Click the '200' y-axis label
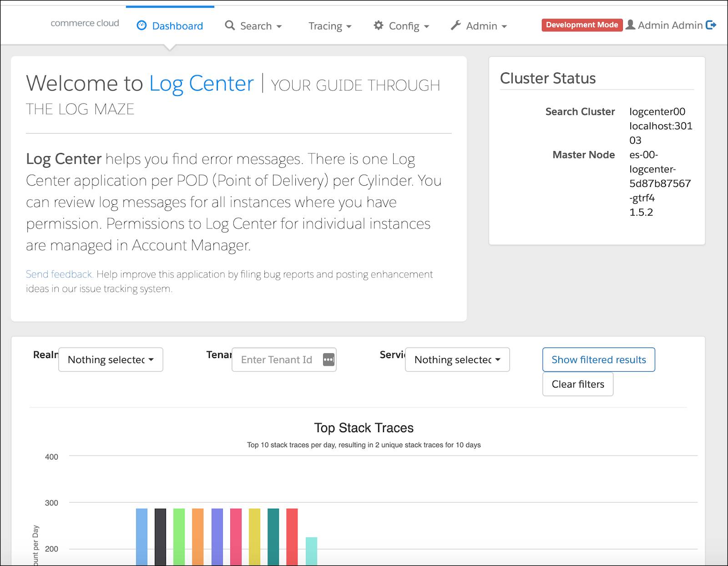This screenshot has height=566, width=728. click(x=51, y=549)
